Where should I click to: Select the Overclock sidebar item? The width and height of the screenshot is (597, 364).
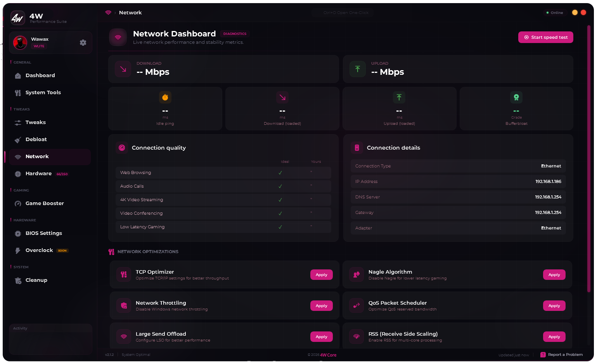tap(50, 250)
